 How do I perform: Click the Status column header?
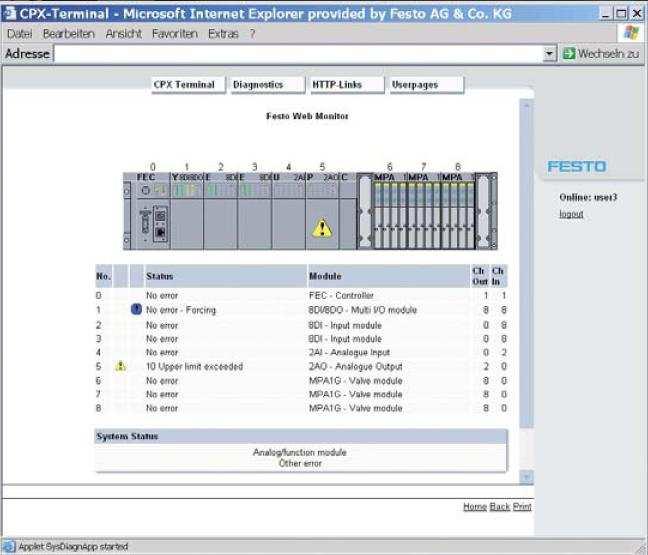tap(226, 276)
